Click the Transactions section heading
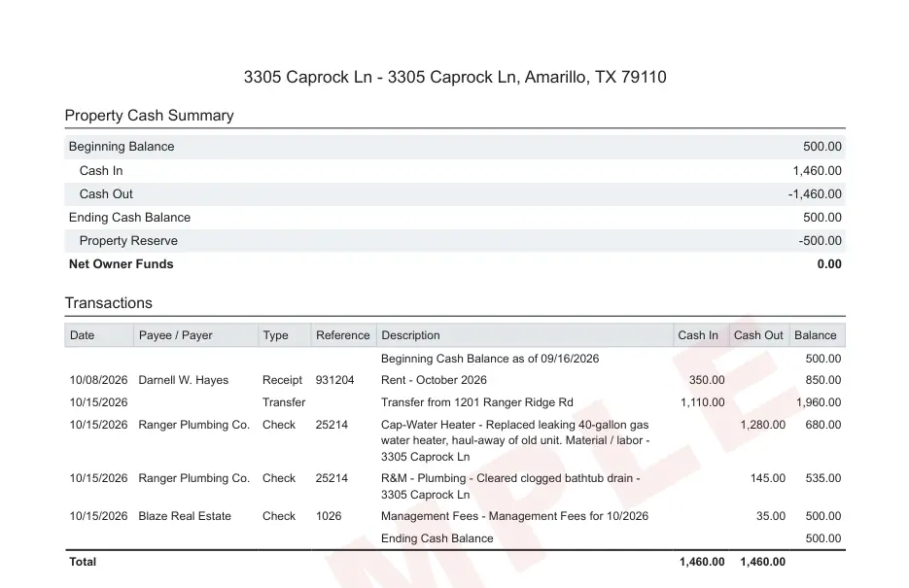Screen dimensions: 909x588 109,303
